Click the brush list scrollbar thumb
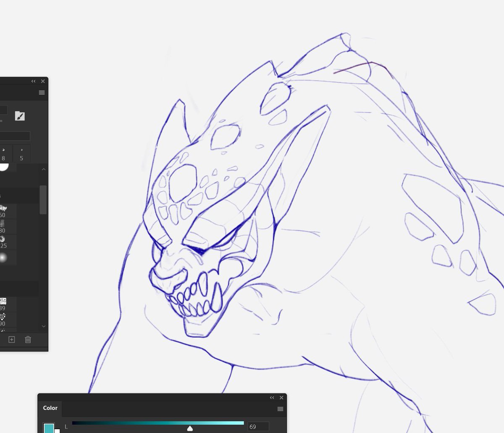The width and height of the screenshot is (504, 433). click(x=43, y=200)
